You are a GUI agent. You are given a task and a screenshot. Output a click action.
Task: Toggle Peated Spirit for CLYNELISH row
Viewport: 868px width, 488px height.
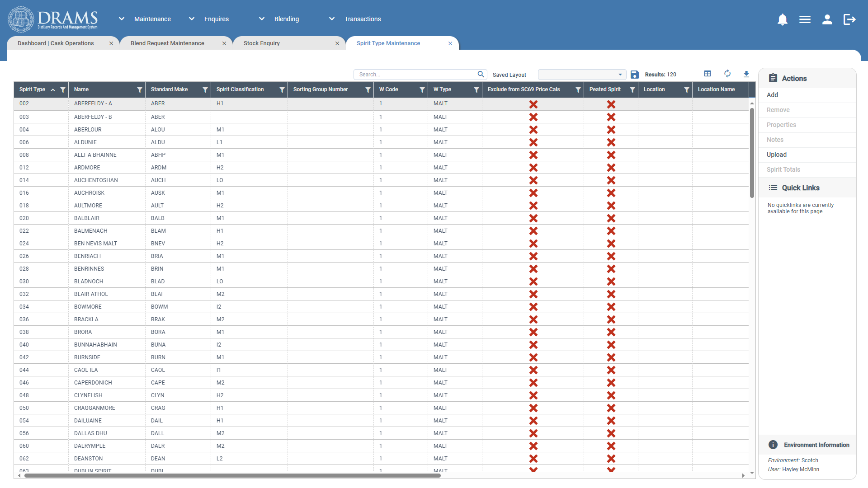tap(611, 395)
